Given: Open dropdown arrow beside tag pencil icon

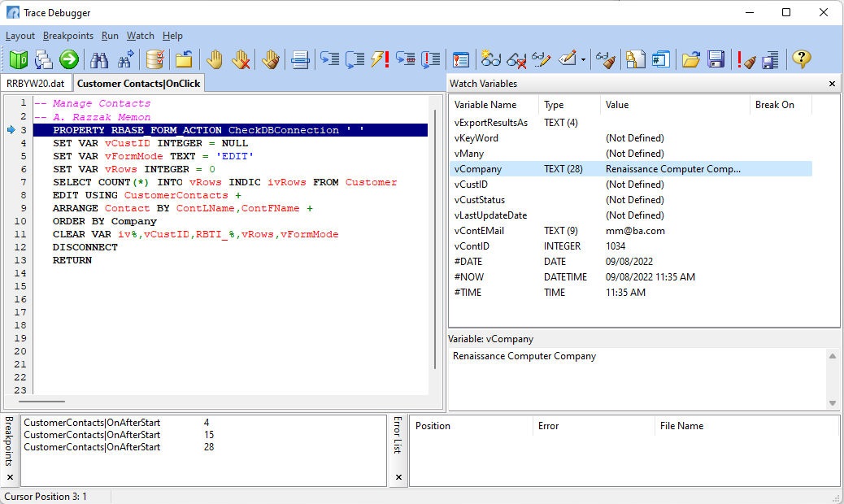Looking at the screenshot, I should (583, 59).
